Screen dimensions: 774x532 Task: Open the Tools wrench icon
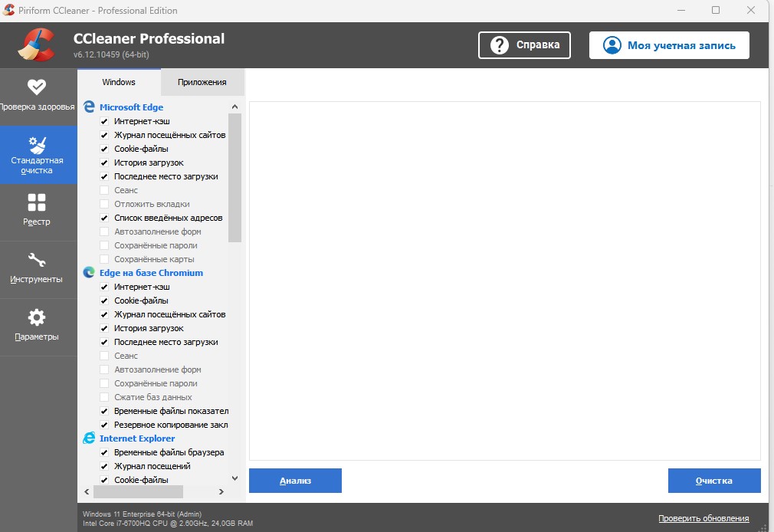tap(37, 260)
